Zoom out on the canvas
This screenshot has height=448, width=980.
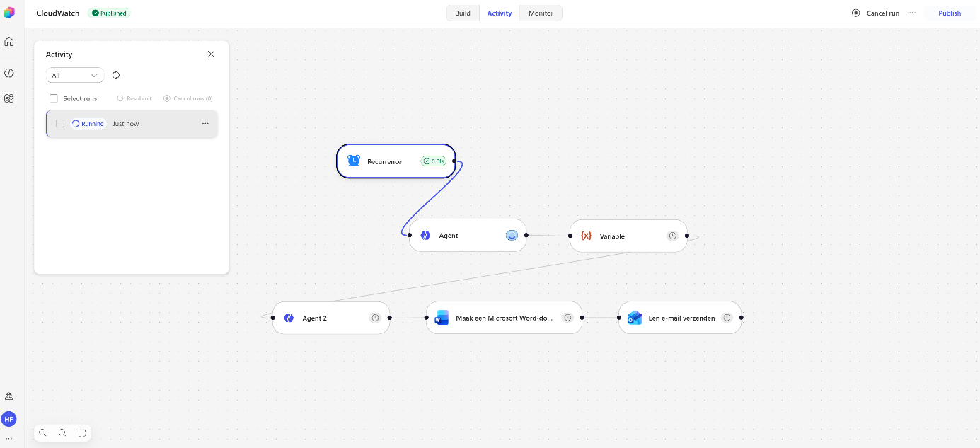[x=62, y=432]
